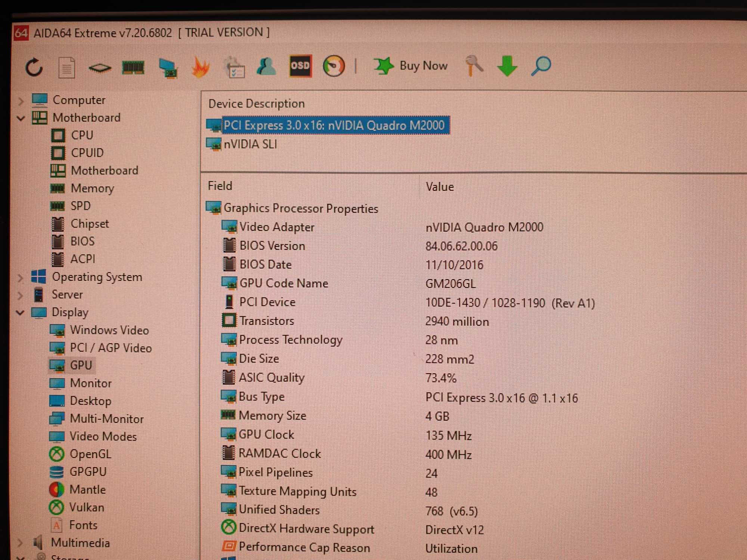Launch the System Stability Test flame icon
This screenshot has height=560, width=747.
pos(200,67)
